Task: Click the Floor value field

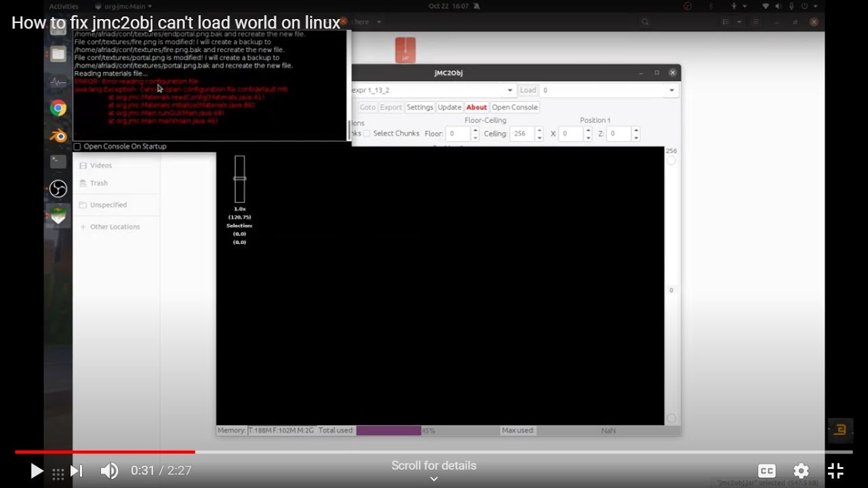Action: [x=456, y=134]
